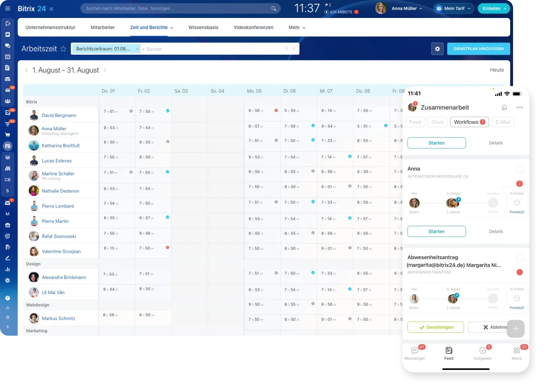Open mail icon with 16 badge

(x=8, y=90)
